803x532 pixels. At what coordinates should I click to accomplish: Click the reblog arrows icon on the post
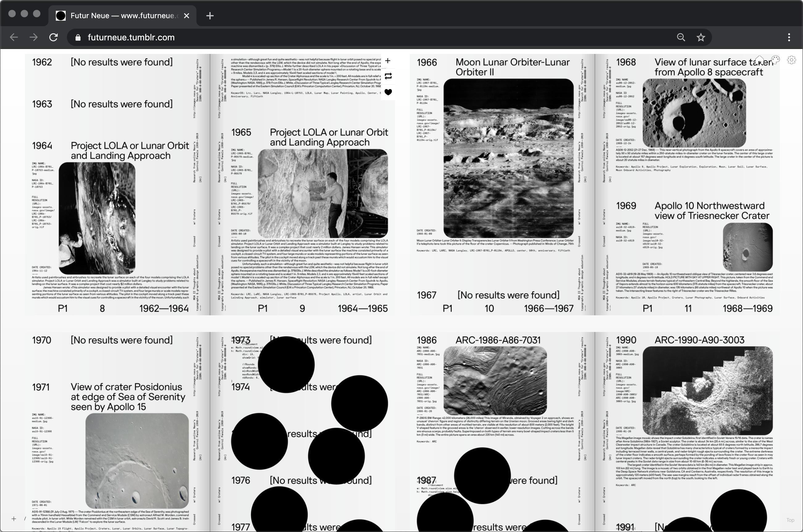click(x=388, y=76)
